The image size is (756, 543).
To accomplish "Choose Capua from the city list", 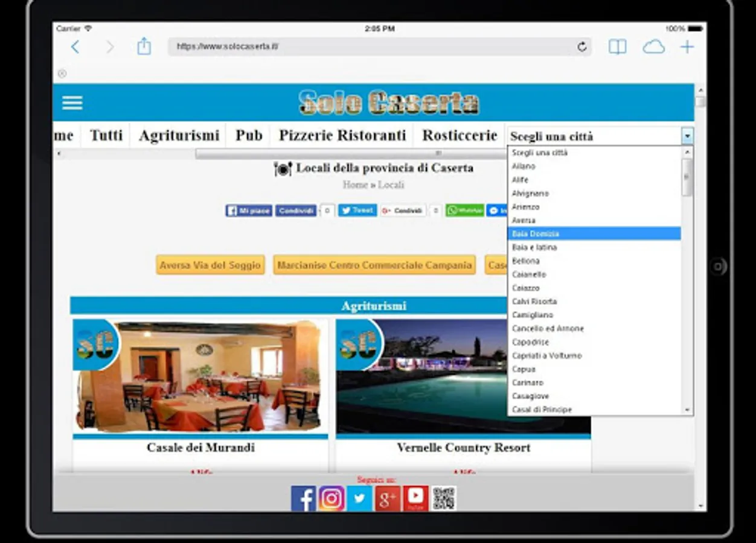I will tap(594, 369).
